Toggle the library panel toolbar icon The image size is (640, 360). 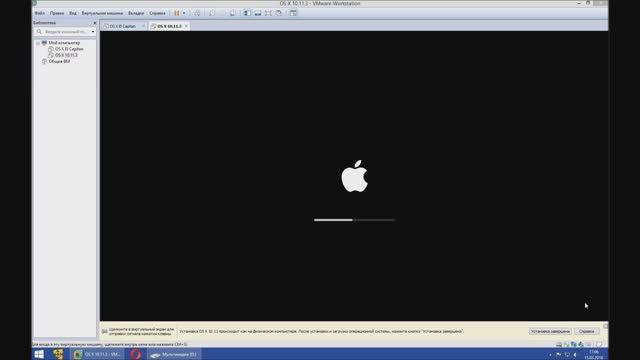coord(247,13)
